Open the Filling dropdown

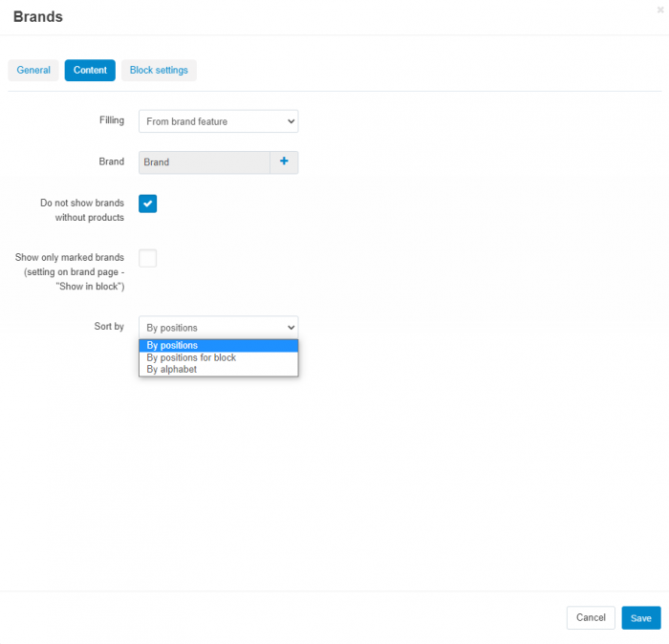coord(219,121)
